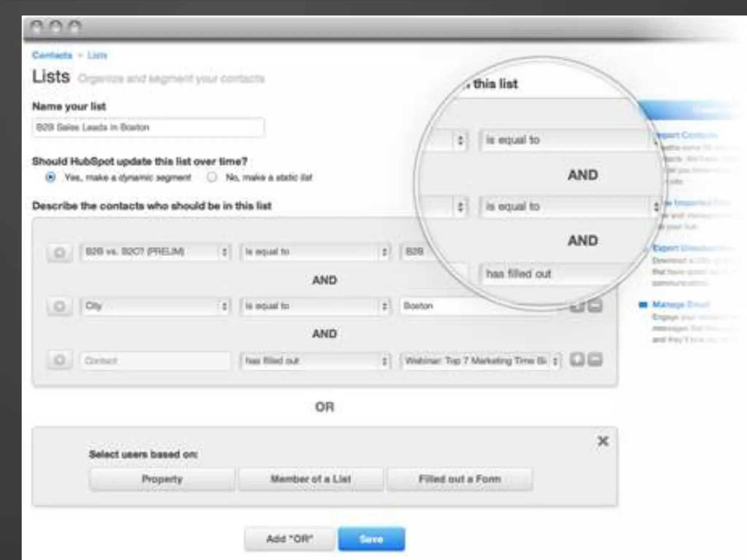The height and width of the screenshot is (560, 747).
Task: Click the Manage Email envelope icon
Action: [x=643, y=304]
